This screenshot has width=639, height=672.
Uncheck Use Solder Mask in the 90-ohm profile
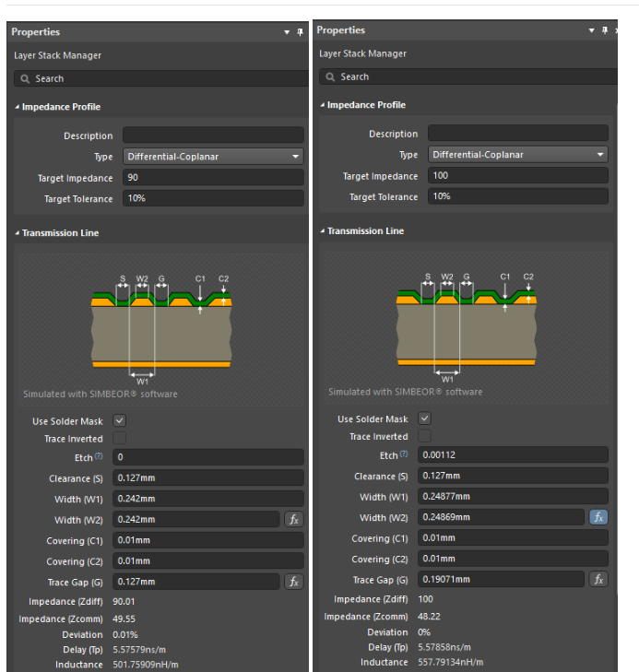coord(119,420)
